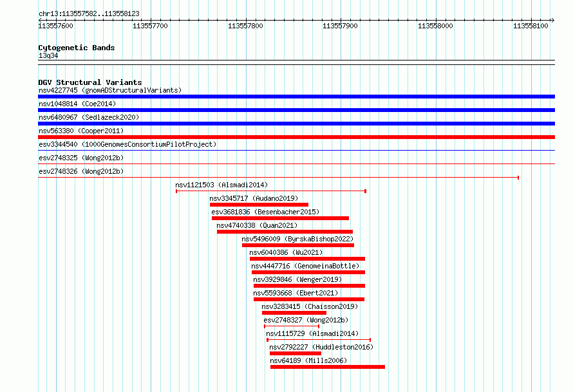
Task: Click the red bar under nsv5496009
Action: coord(298,245)
